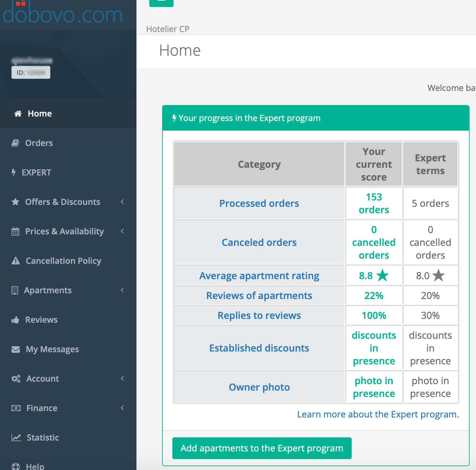Viewport: 476px width, 470px height.
Task: Click the Prices & Availability calendar icon
Action: point(15,231)
